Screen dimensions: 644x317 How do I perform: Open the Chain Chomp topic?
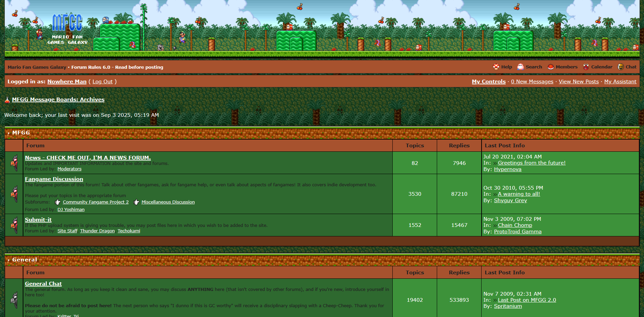point(515,225)
